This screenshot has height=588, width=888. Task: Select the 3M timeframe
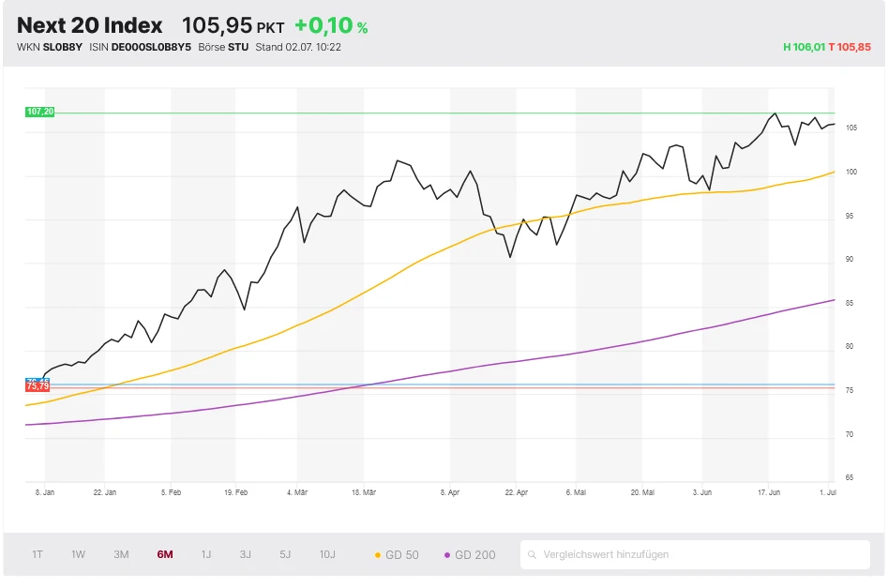click(x=120, y=554)
